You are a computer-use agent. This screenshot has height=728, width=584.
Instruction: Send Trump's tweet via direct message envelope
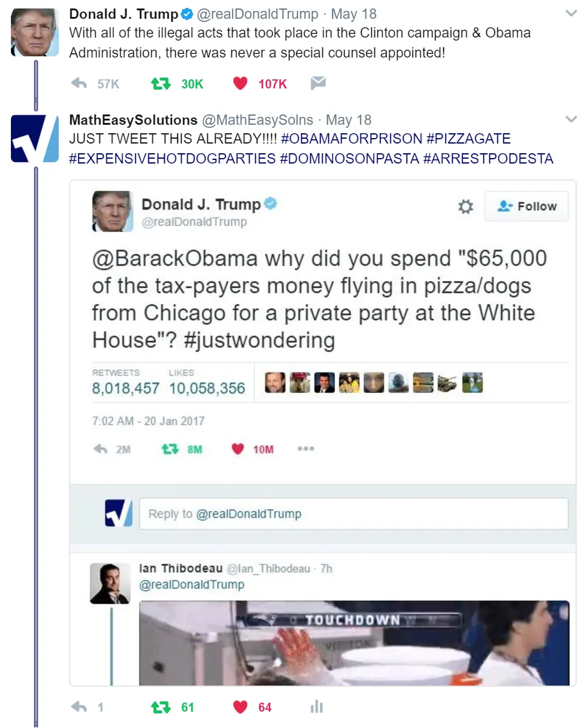(x=318, y=84)
